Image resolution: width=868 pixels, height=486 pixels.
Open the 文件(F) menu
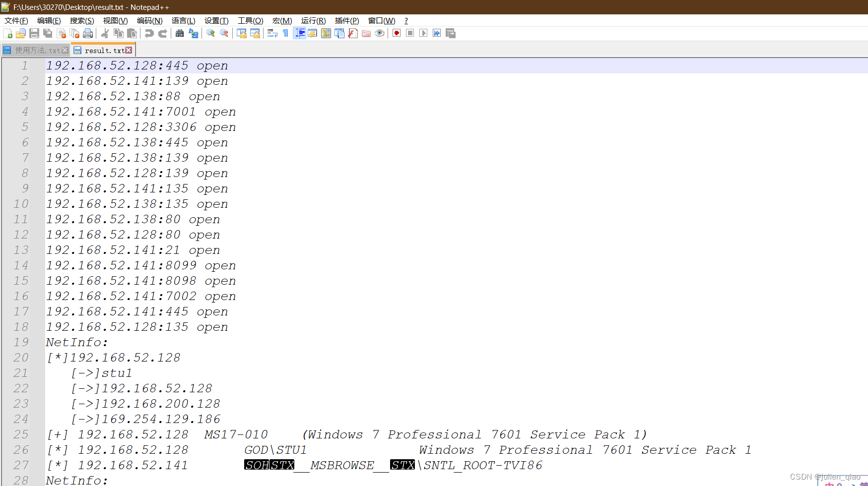pyautogui.click(x=16, y=20)
